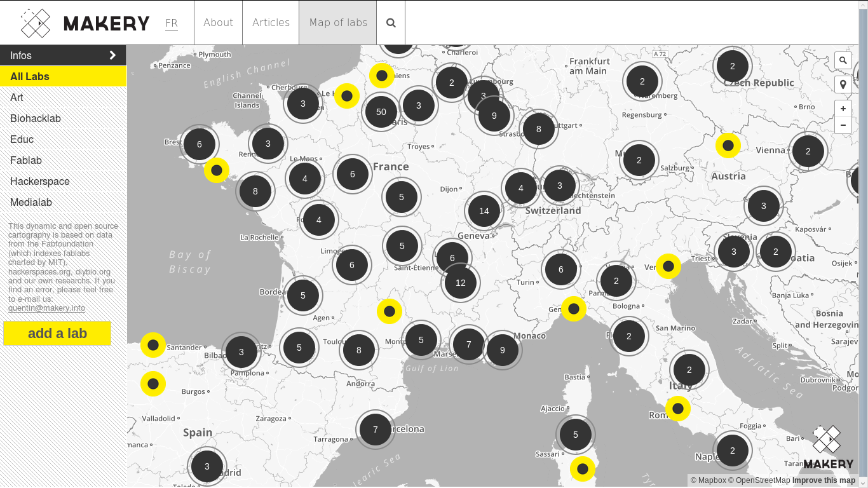Open the About menu item
Image resolution: width=868 pixels, height=488 pixels.
coord(218,23)
